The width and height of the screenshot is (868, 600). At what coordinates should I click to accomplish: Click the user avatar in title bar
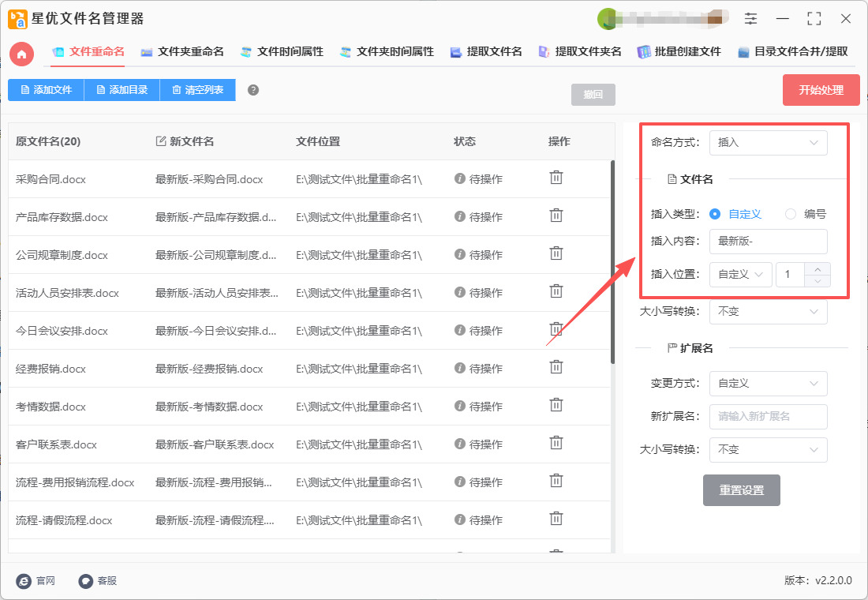tap(608, 19)
